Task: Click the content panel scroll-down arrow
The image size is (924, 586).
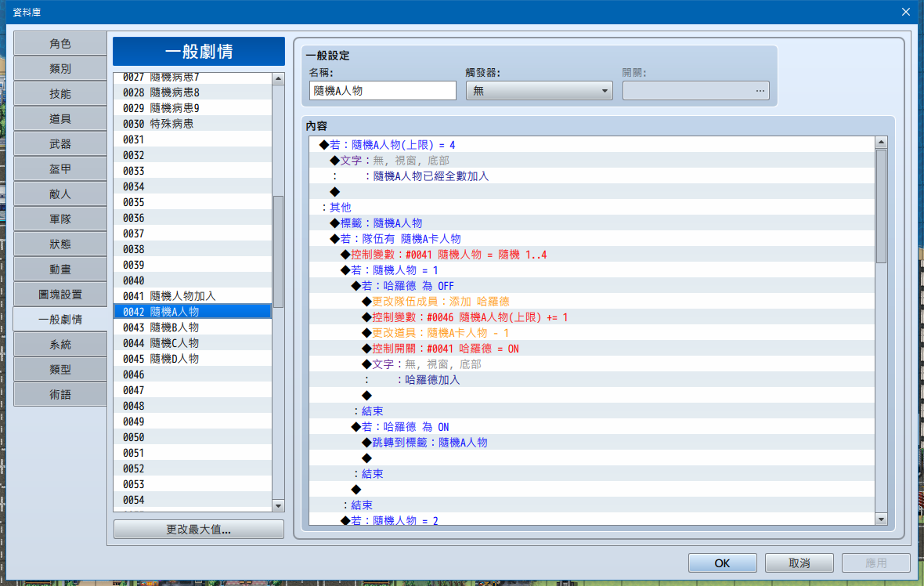Action: click(x=882, y=519)
